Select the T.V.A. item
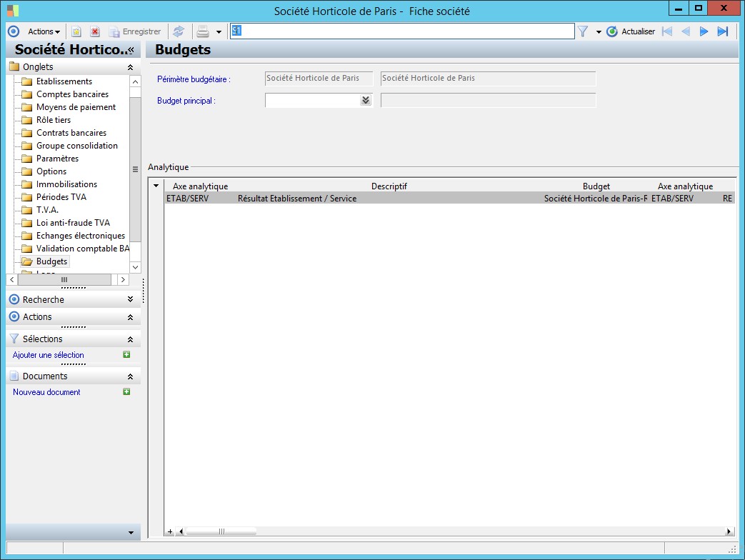 coord(47,209)
